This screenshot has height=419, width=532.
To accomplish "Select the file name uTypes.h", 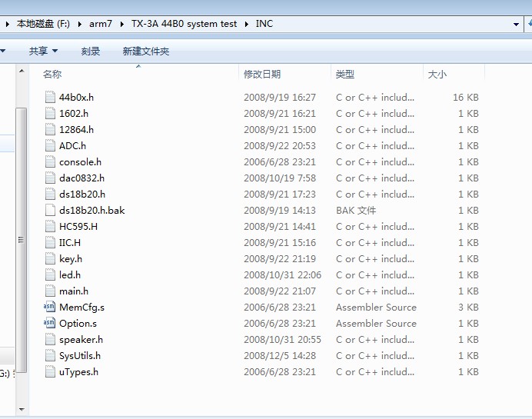I will (x=78, y=372).
